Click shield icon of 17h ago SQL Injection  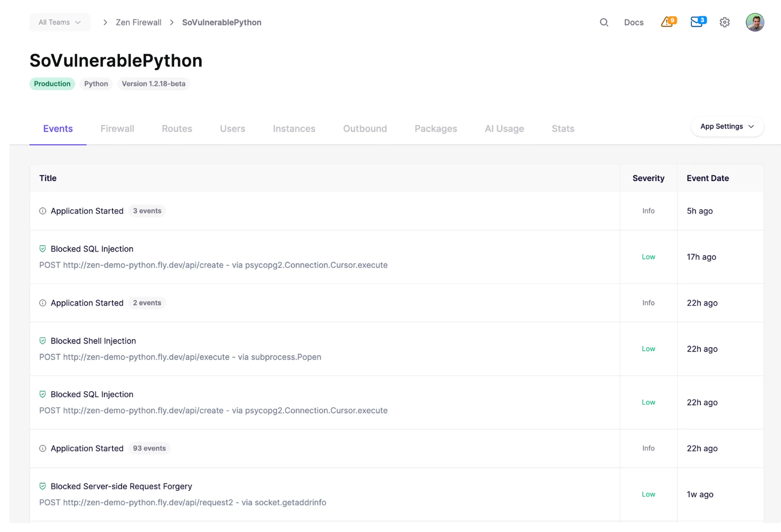pyautogui.click(x=43, y=249)
